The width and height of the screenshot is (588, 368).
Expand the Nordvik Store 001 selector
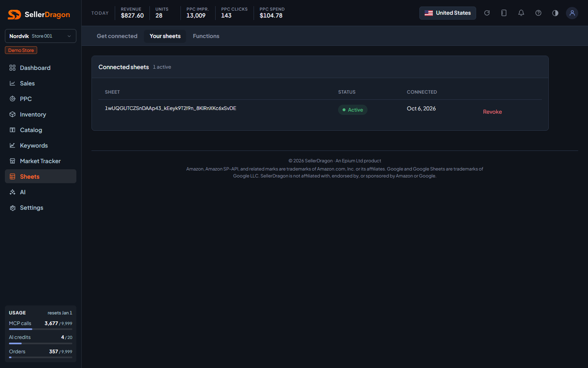coord(40,36)
